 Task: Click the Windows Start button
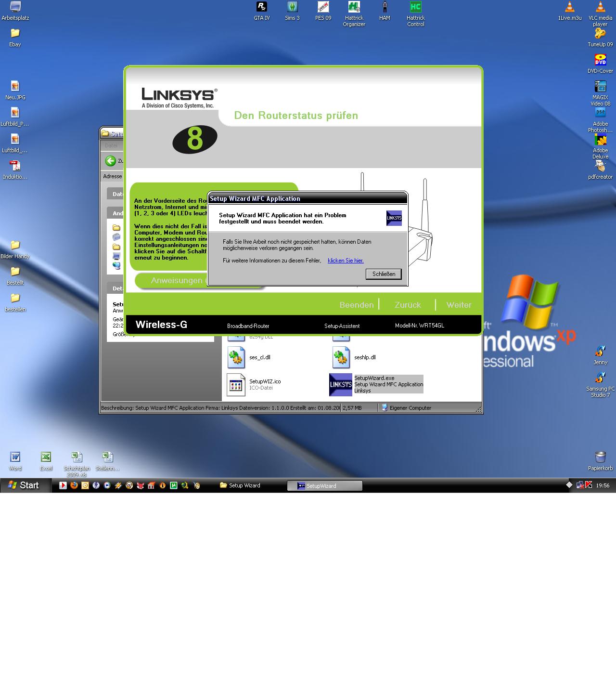(x=25, y=485)
